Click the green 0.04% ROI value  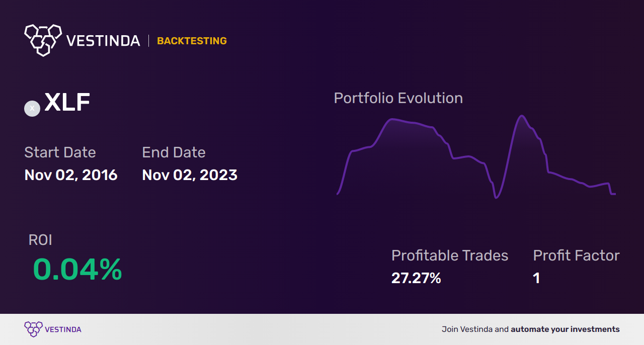coord(77,270)
